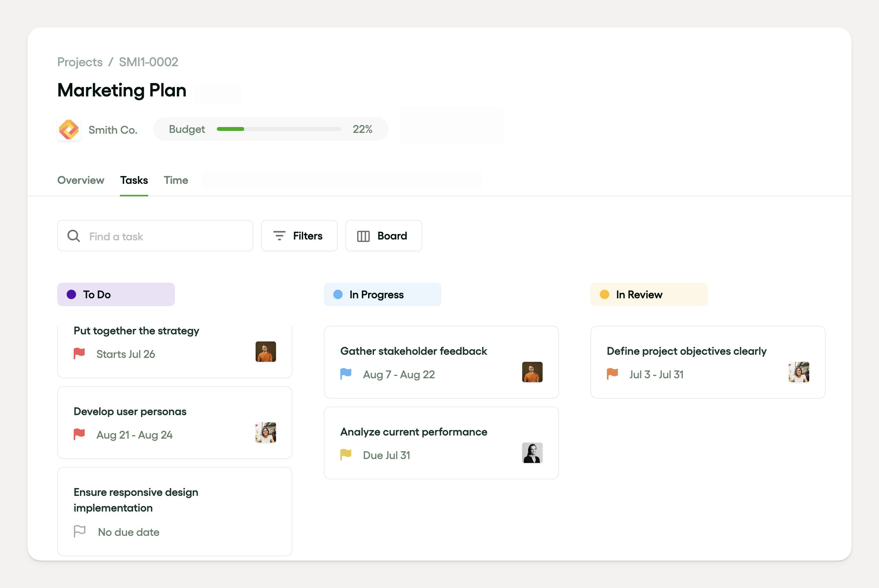Click blue flag on Gather stakeholder feedback
The height and width of the screenshot is (588, 879).
pos(346,374)
